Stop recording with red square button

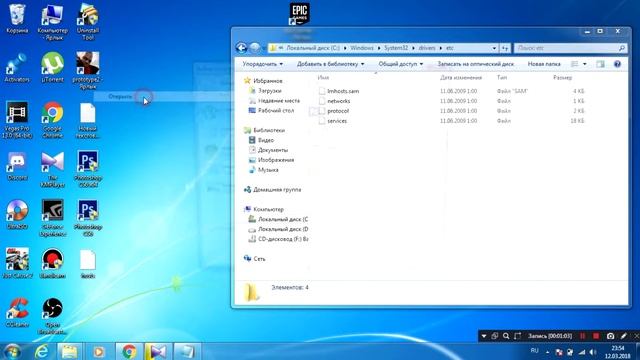(x=596, y=336)
